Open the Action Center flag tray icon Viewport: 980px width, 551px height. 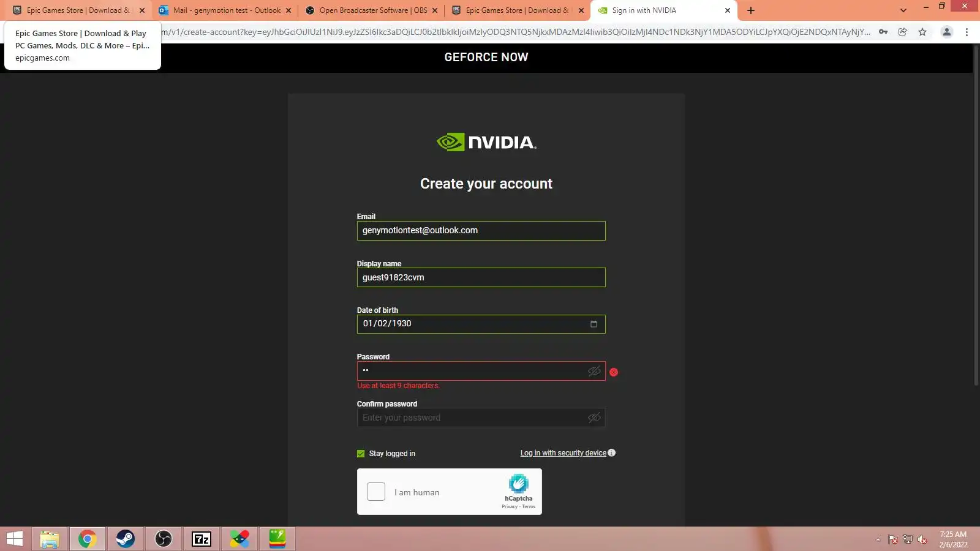pos(892,539)
